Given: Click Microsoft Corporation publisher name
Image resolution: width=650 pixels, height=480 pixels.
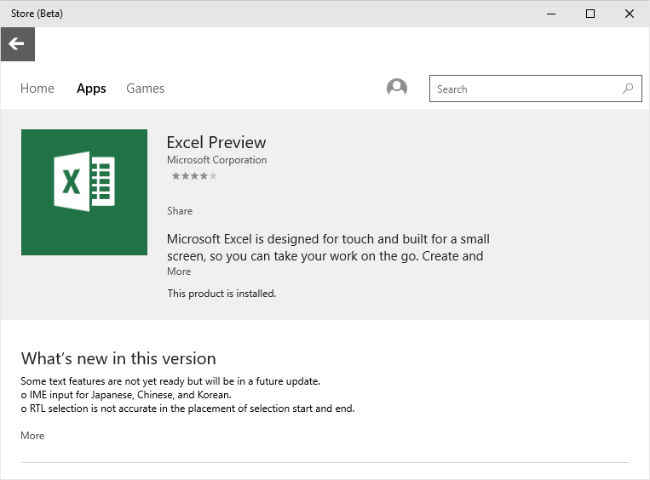Looking at the screenshot, I should (x=217, y=160).
